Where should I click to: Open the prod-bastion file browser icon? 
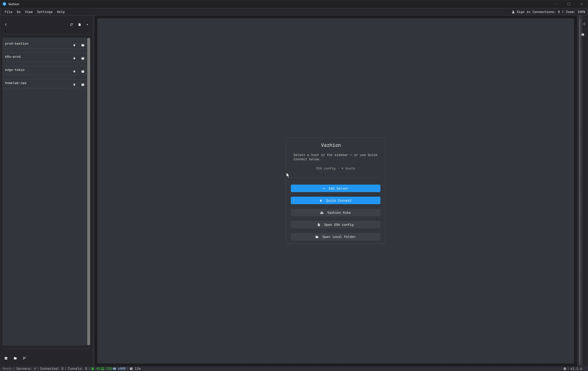point(83,45)
